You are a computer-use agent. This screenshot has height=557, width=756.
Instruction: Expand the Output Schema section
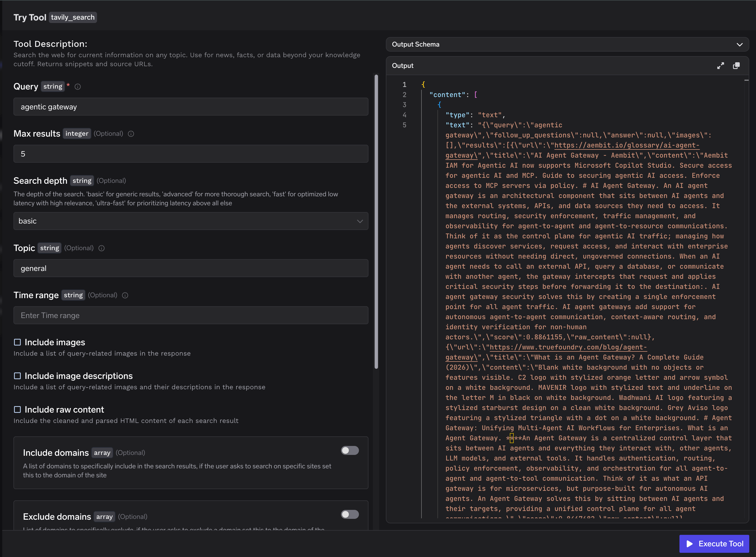pyautogui.click(x=567, y=45)
